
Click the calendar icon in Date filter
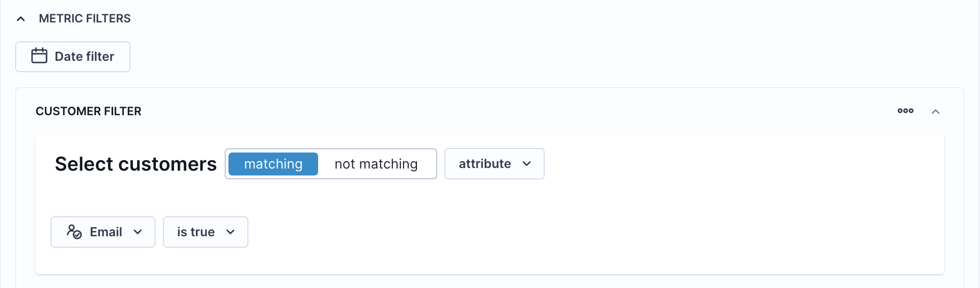click(39, 55)
